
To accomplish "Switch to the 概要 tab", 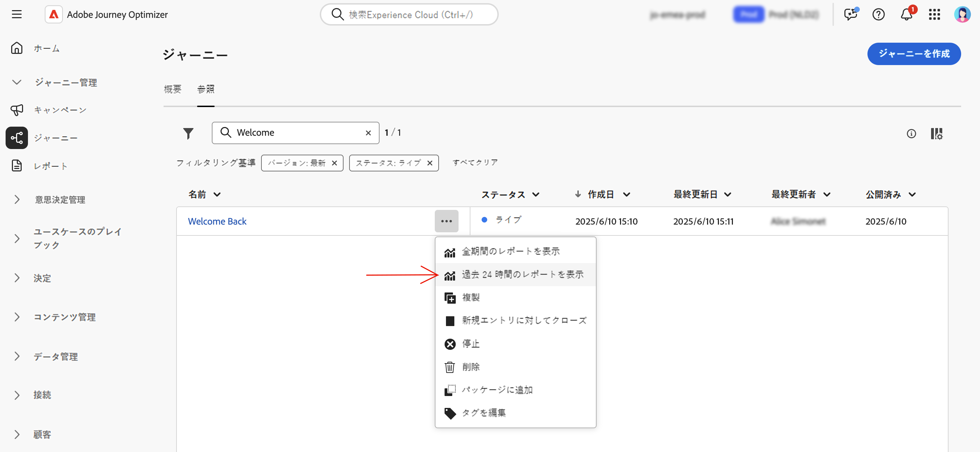I will pyautogui.click(x=172, y=89).
